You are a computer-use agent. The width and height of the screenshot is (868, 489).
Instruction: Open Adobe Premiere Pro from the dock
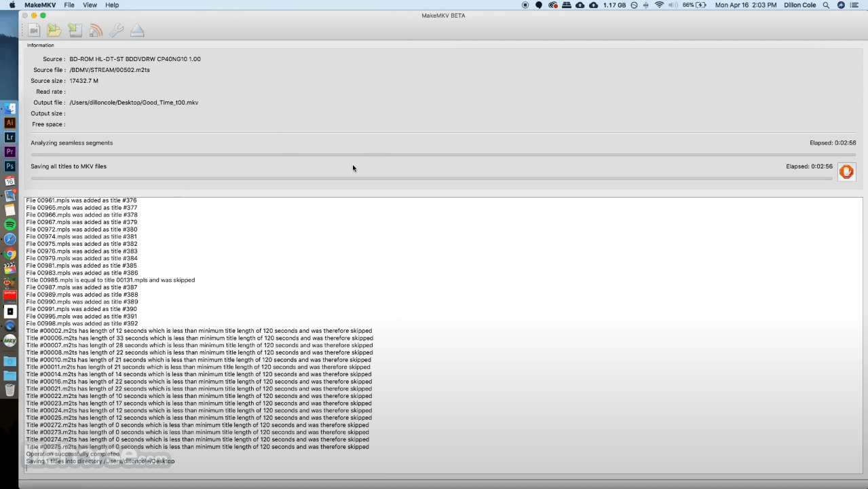pos(10,151)
